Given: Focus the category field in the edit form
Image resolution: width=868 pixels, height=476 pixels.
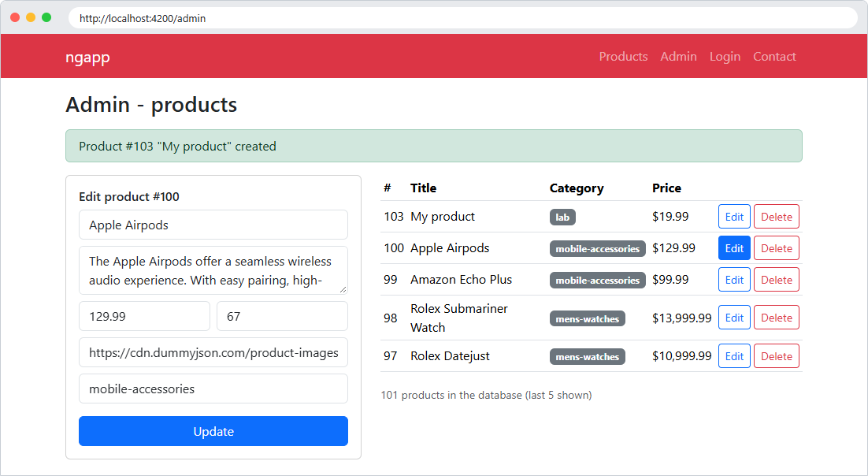Looking at the screenshot, I should 213,389.
